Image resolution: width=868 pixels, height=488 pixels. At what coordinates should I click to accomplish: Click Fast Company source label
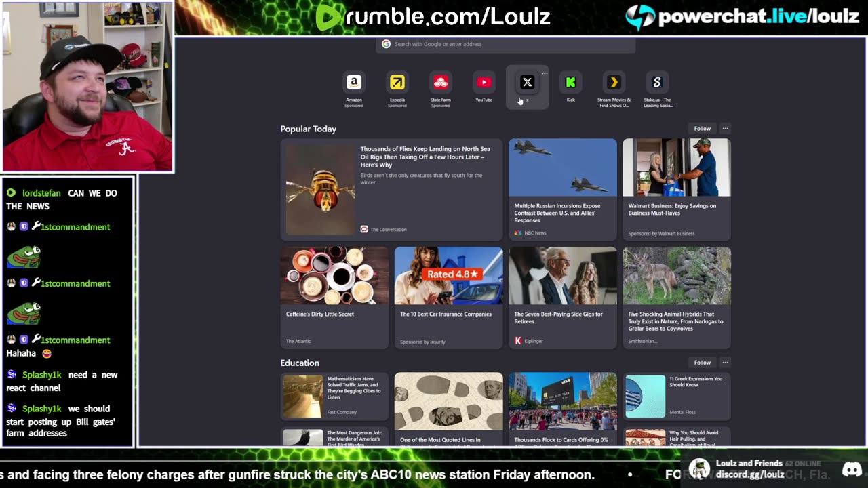tap(342, 412)
